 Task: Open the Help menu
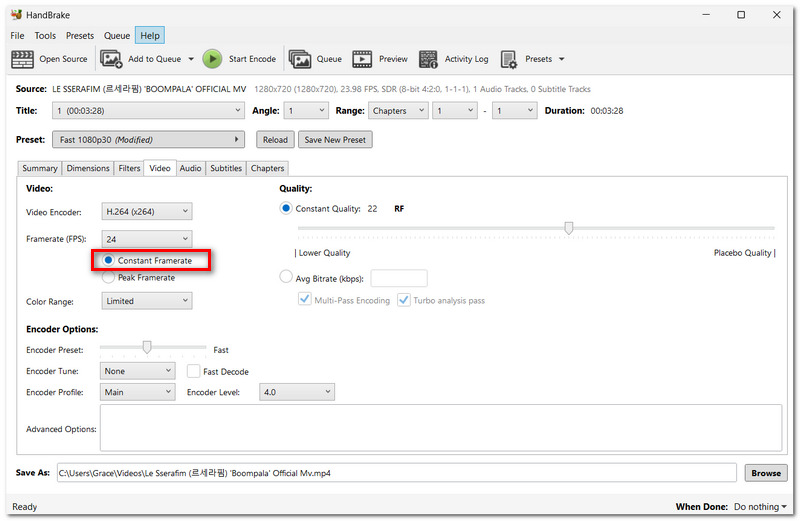[x=150, y=36]
